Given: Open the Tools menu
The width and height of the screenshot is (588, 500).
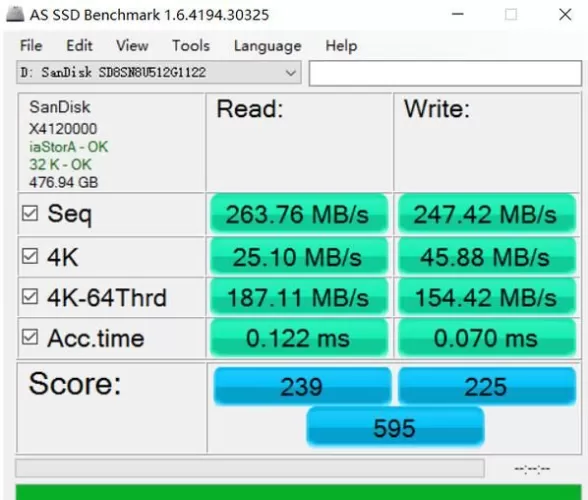Looking at the screenshot, I should coord(190,46).
